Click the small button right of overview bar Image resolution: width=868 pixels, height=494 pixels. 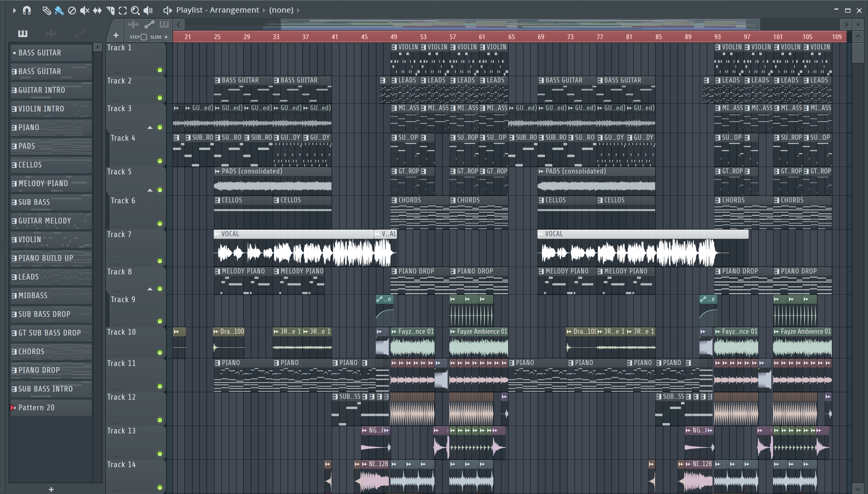coord(858,24)
